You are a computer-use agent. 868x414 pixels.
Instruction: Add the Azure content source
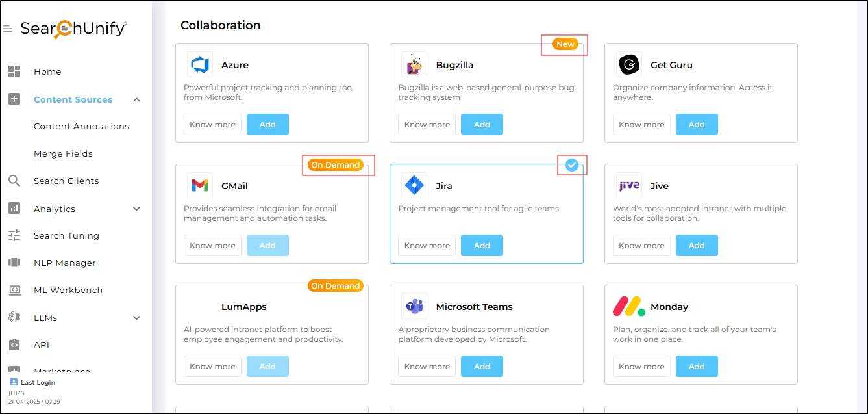pos(267,125)
